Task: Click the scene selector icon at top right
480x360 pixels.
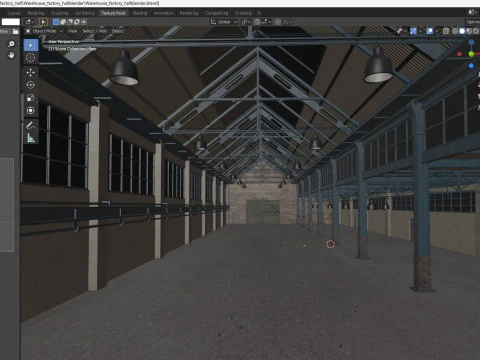Action: pos(472,12)
